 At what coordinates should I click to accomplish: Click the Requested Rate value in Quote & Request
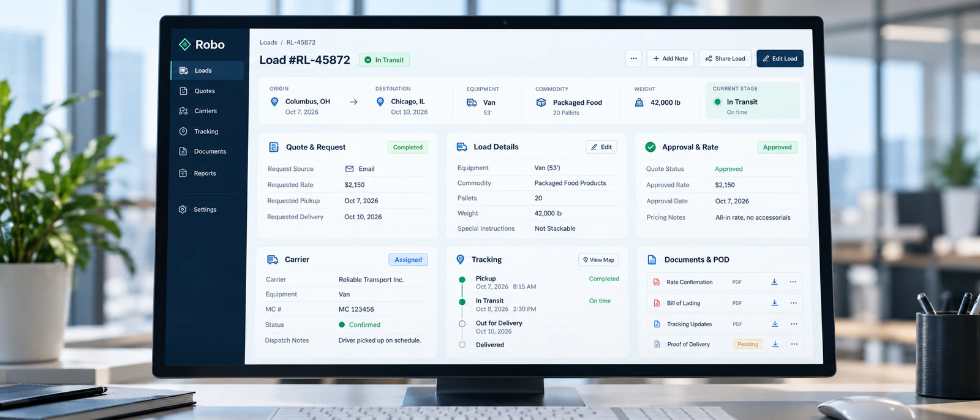355,185
